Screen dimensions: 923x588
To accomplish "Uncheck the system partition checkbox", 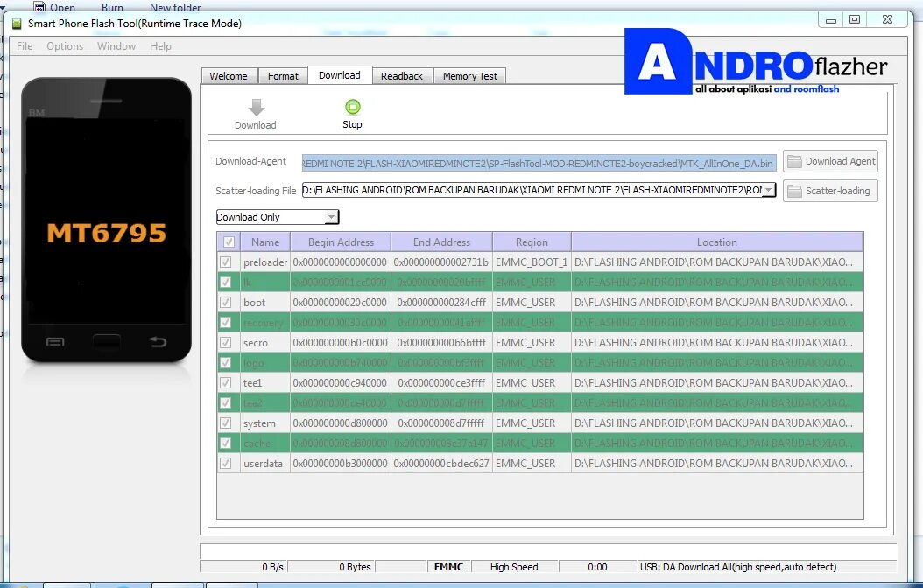I will pos(225,423).
